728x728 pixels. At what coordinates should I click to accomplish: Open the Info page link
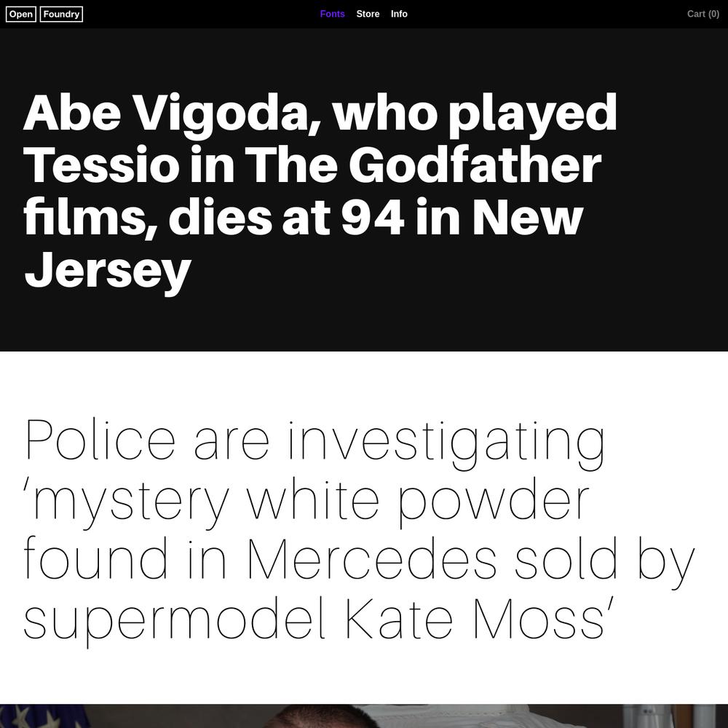(399, 14)
